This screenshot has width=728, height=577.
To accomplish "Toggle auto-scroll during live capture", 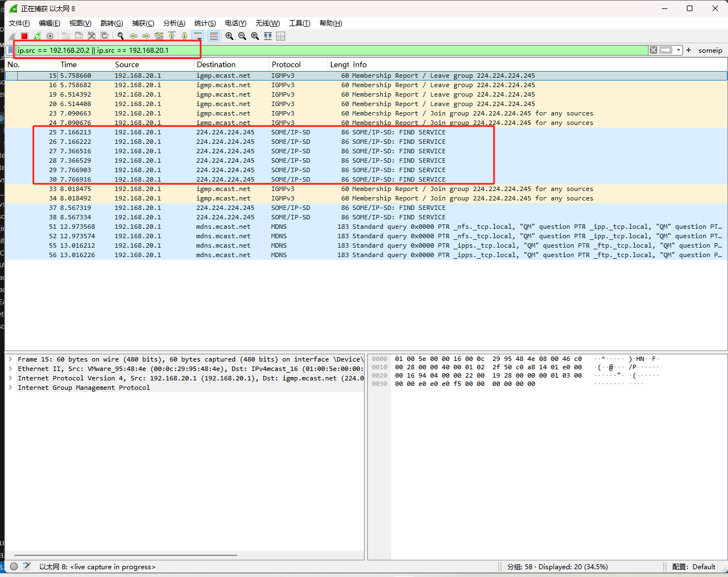I will 198,36.
